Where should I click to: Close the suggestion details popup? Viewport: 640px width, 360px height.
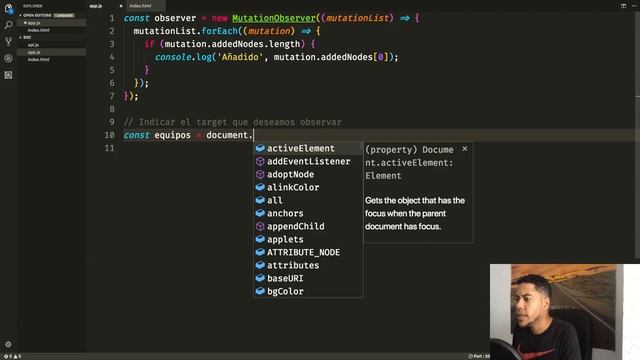464,149
